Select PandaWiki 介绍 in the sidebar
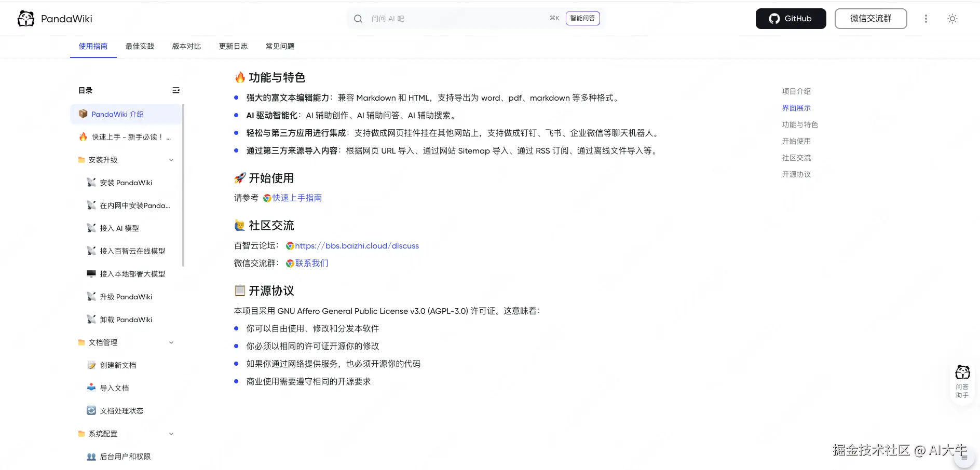The height and width of the screenshot is (470, 980). [x=126, y=114]
